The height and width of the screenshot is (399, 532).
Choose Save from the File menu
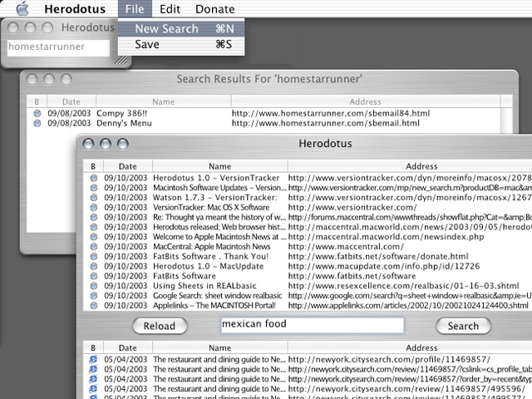click(181, 44)
